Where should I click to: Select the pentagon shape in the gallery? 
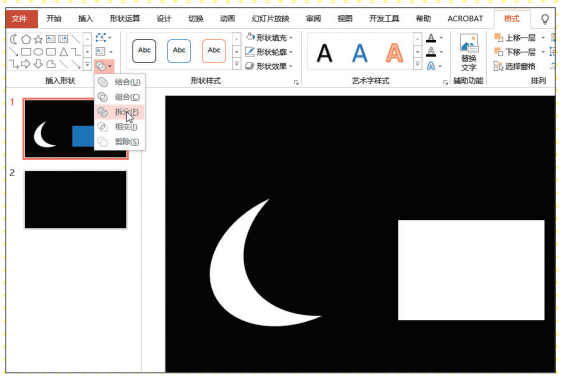pyautogui.click(x=26, y=39)
